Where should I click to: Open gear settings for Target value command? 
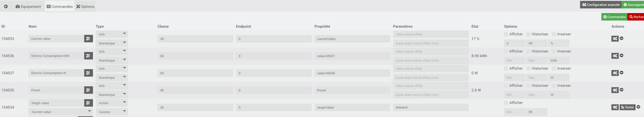tap(615, 107)
